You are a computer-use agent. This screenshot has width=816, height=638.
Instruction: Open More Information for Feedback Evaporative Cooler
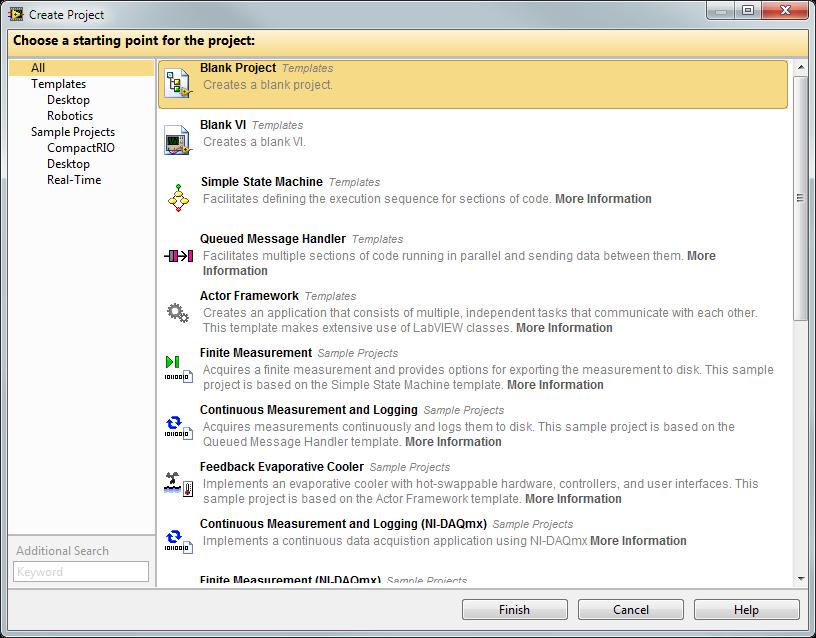(573, 499)
